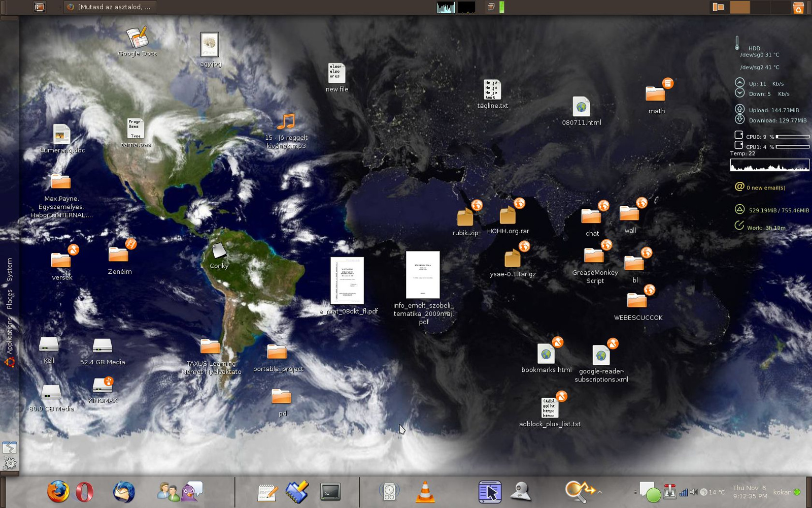Select tagline.txt on desktop
Screen dimensions: 812x508
[492, 94]
